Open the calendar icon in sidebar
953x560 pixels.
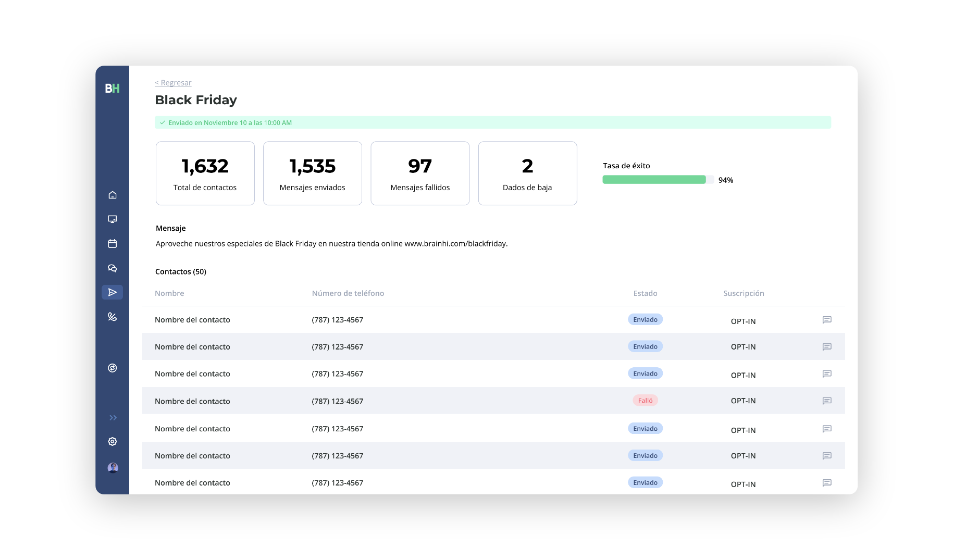click(112, 243)
